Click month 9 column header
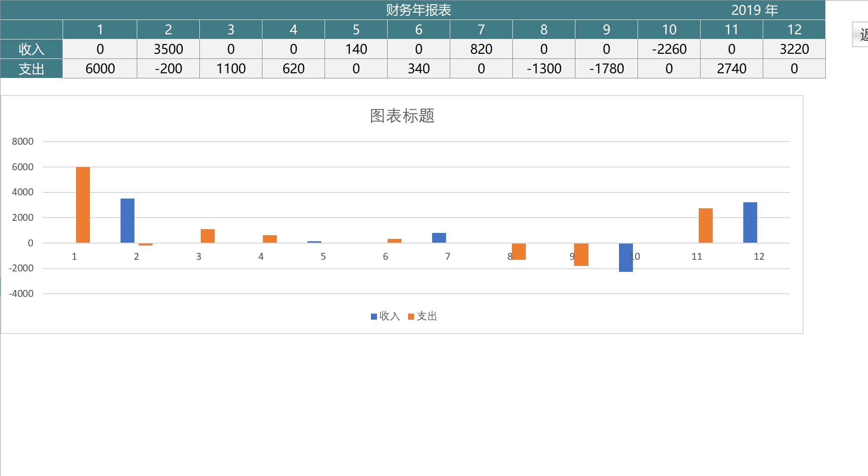Screen dimensions: 868x476 606,29
